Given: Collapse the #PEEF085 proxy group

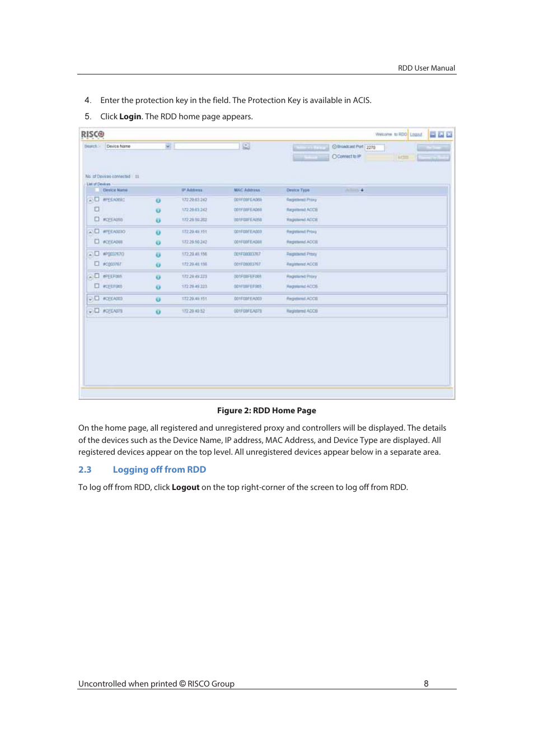Looking at the screenshot, I should [90, 277].
